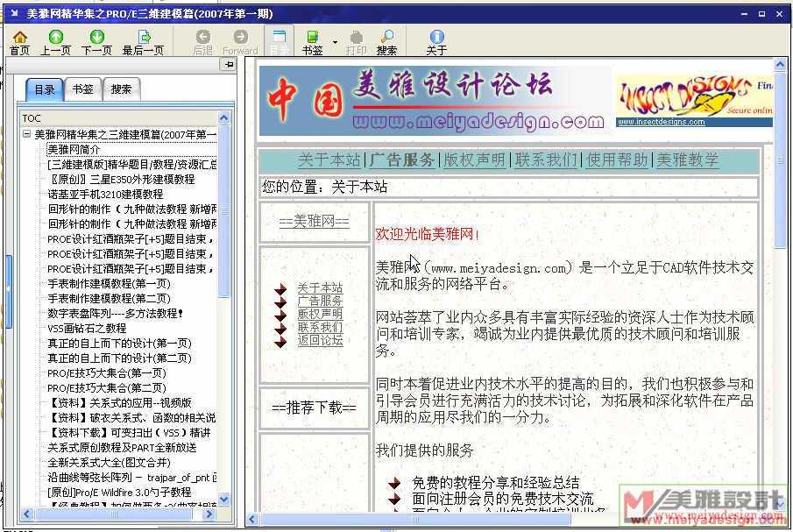
Task: Click the 打印 print toolbar icon
Action: (x=356, y=42)
